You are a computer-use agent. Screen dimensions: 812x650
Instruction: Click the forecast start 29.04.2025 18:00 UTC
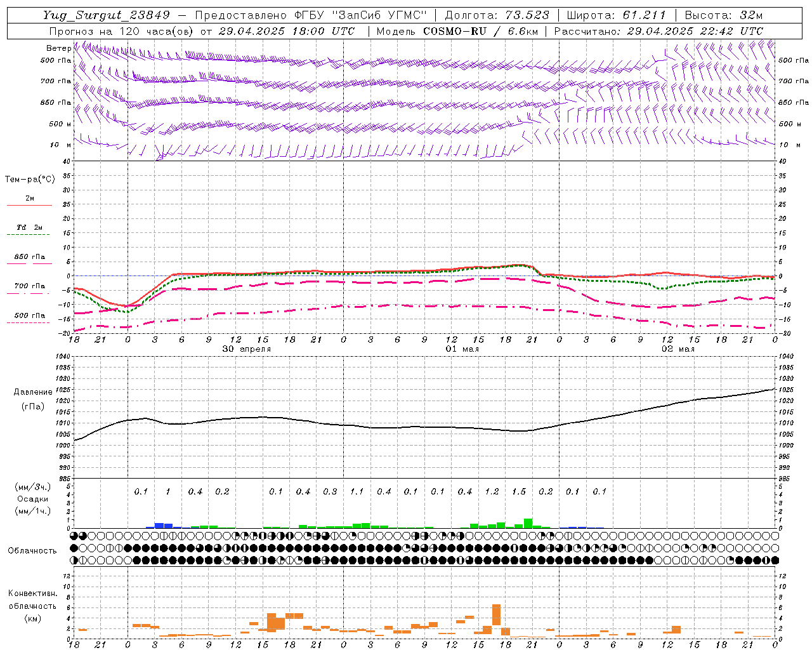[x=286, y=31]
